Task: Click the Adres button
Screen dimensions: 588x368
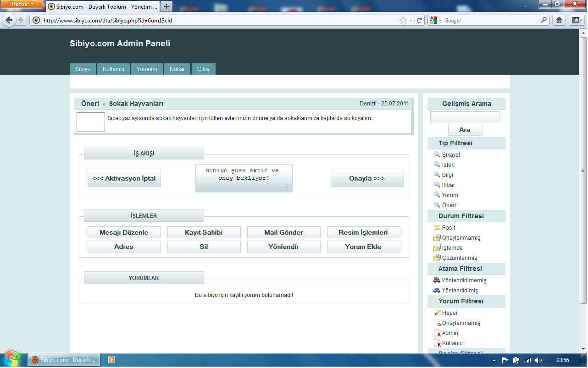Action: tap(124, 247)
